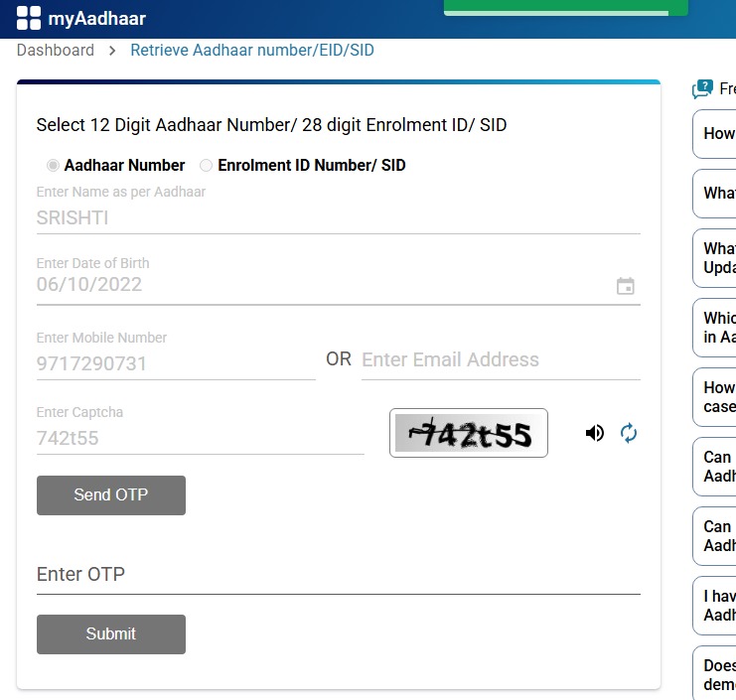Viewport: 736px width, 700px height.
Task: Expand the first FAQ item starting with How
Action: click(718, 134)
